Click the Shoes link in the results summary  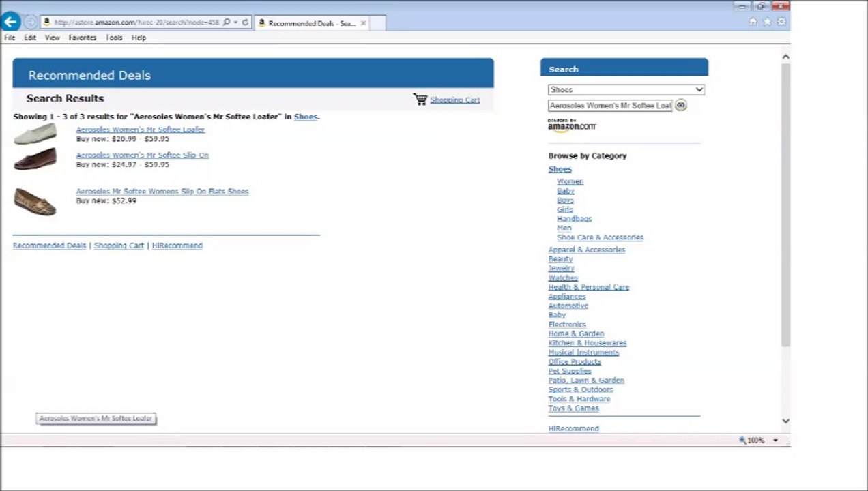click(x=306, y=117)
